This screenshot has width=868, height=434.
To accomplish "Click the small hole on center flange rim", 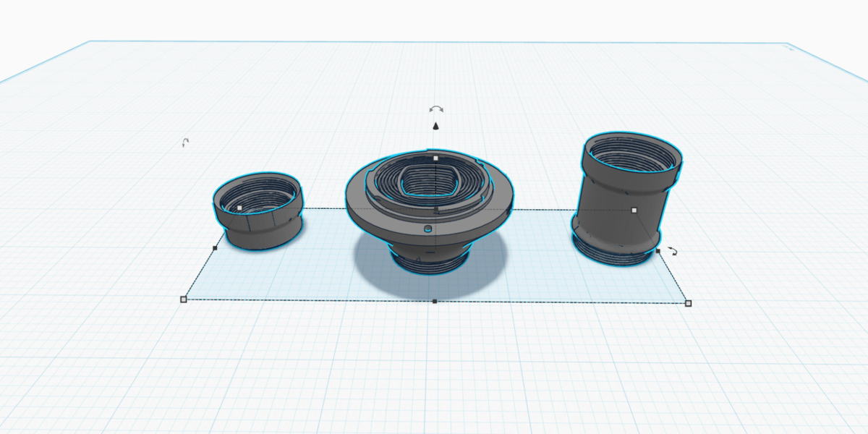I will pyautogui.click(x=427, y=229).
